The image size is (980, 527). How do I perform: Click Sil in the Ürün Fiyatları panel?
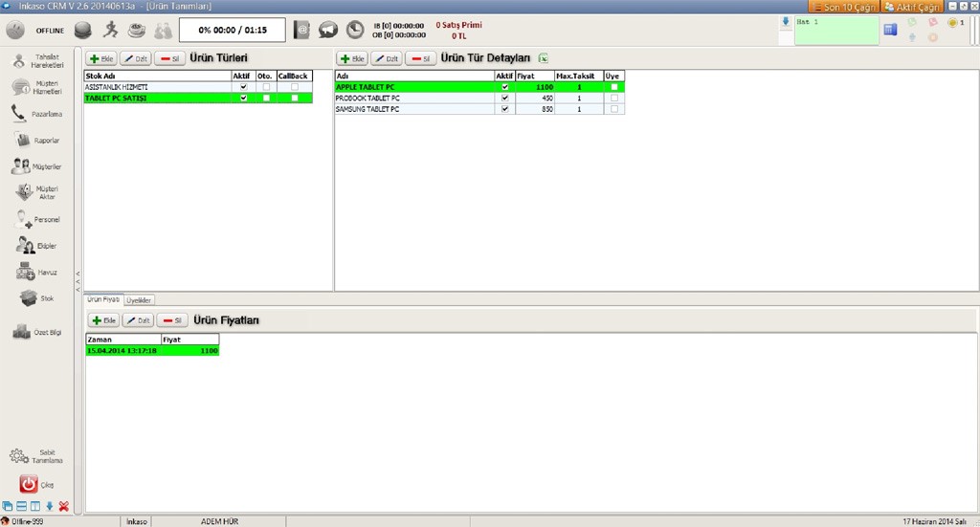tap(170, 320)
